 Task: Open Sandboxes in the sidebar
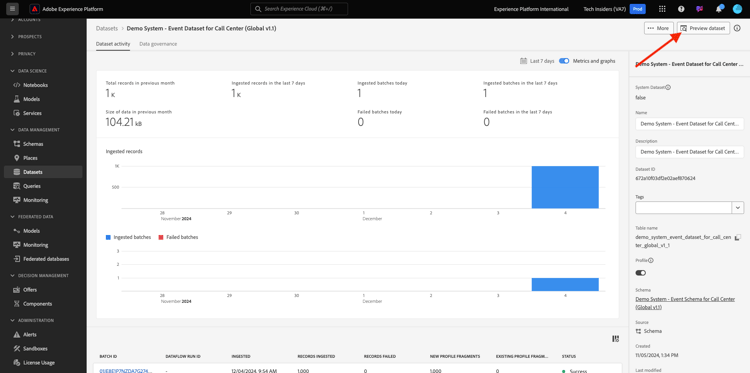pos(35,349)
